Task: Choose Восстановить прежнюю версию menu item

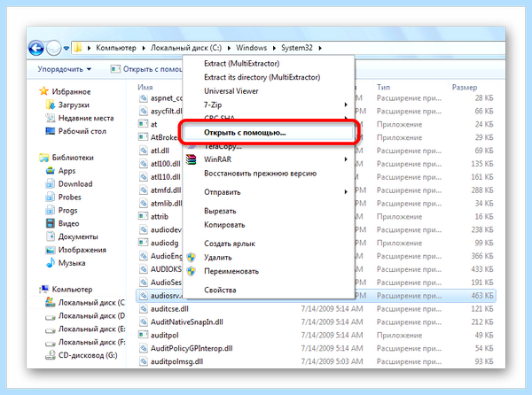Action: click(260, 174)
